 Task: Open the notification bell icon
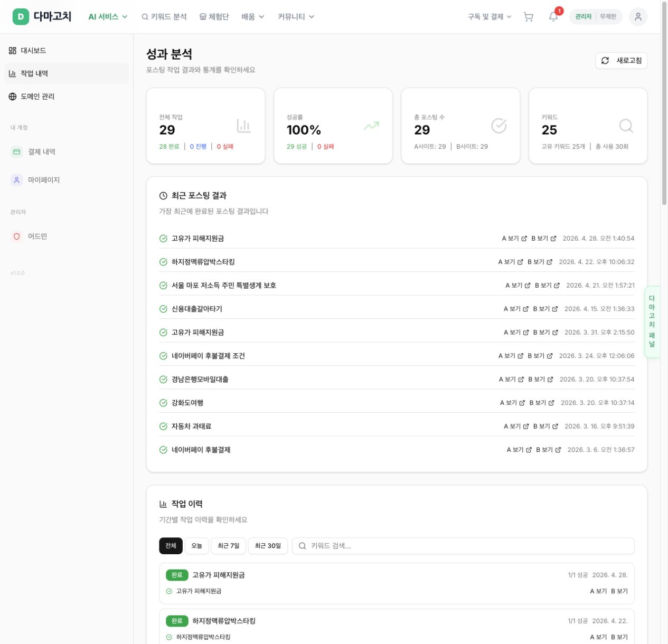[553, 17]
